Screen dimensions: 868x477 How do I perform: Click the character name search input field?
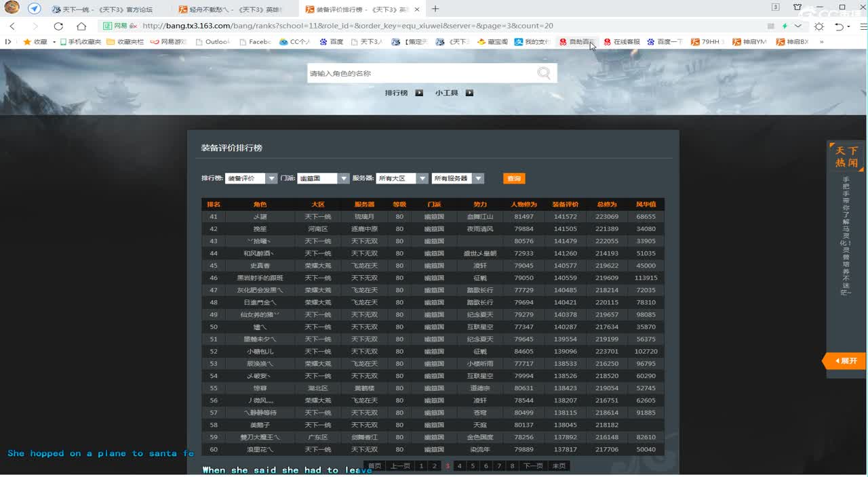pos(420,73)
